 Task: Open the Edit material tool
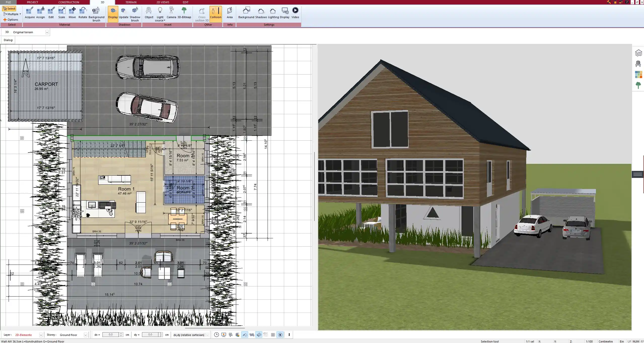[x=51, y=13]
